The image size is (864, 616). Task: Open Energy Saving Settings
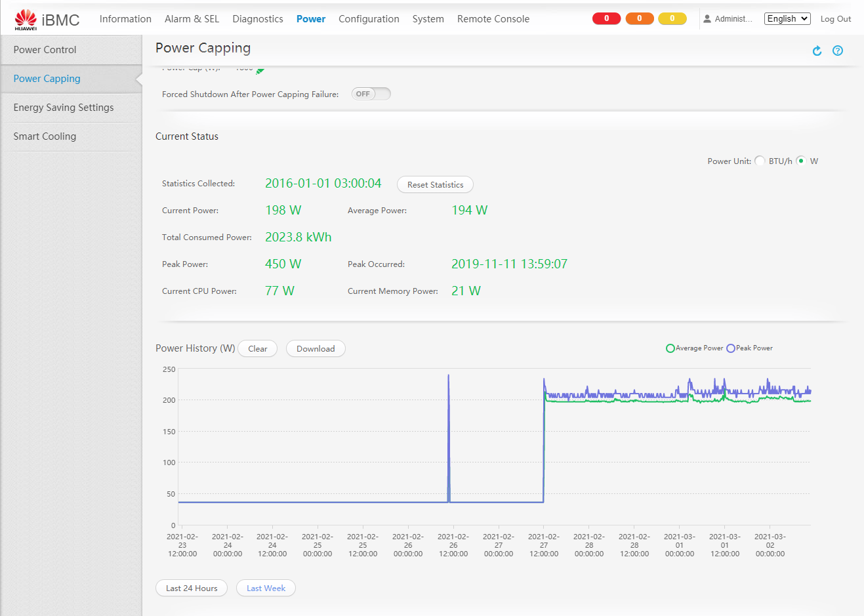71,108
